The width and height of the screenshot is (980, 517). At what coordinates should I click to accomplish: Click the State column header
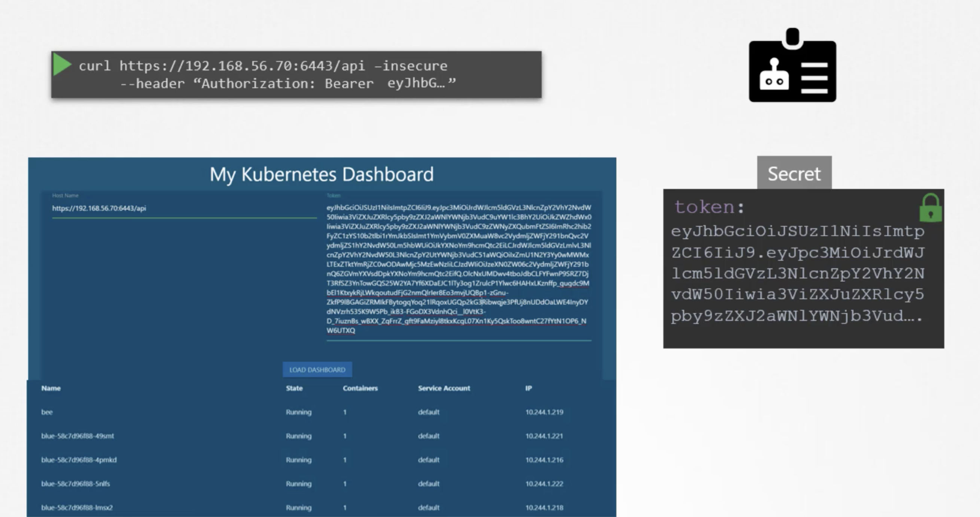pyautogui.click(x=294, y=388)
